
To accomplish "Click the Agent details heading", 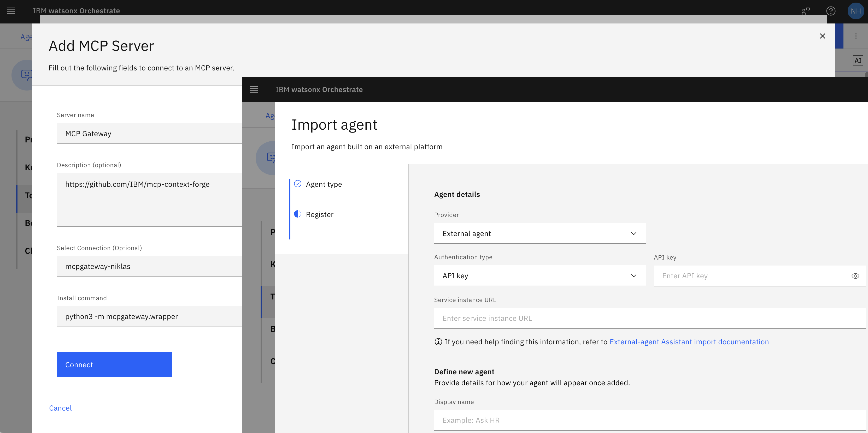I will click(x=457, y=195).
